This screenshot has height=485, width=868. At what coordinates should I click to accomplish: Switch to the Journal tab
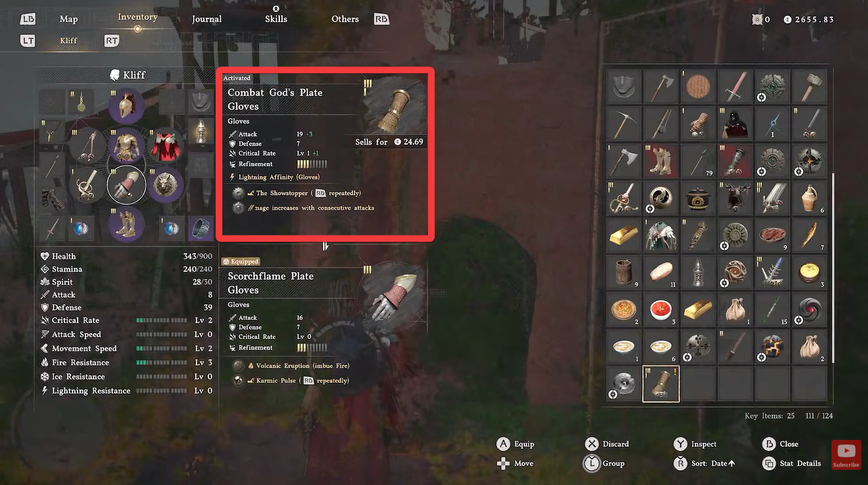pyautogui.click(x=207, y=19)
